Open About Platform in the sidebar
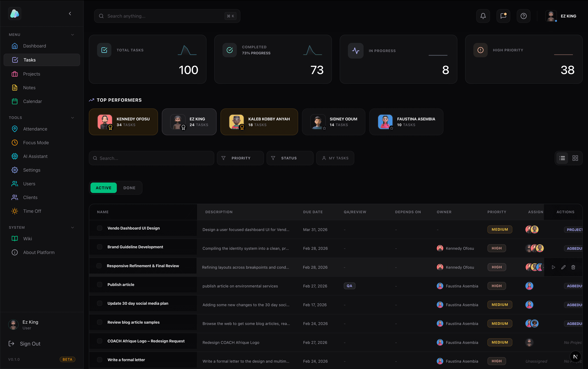Viewport: 588px width, 369px height. tap(42, 252)
